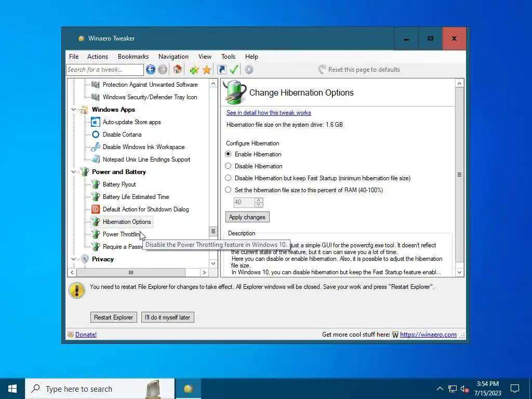Click the network tray icon
This screenshot has width=532, height=399.
click(453, 389)
